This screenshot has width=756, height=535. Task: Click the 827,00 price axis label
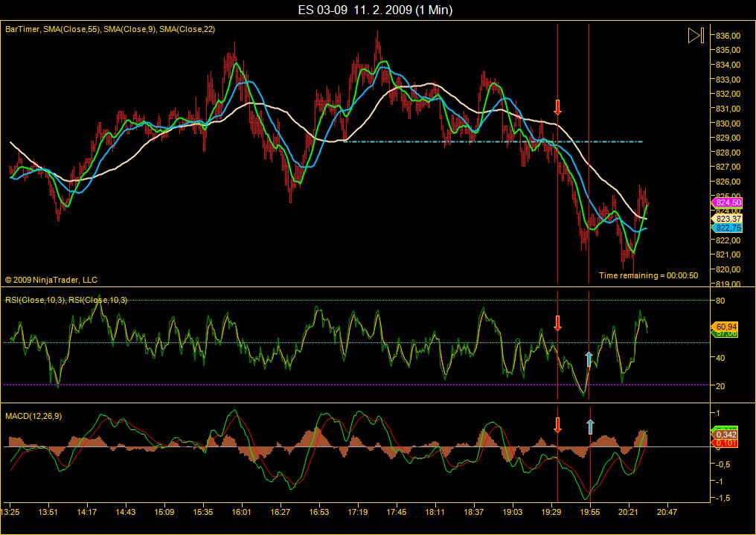tap(728, 167)
